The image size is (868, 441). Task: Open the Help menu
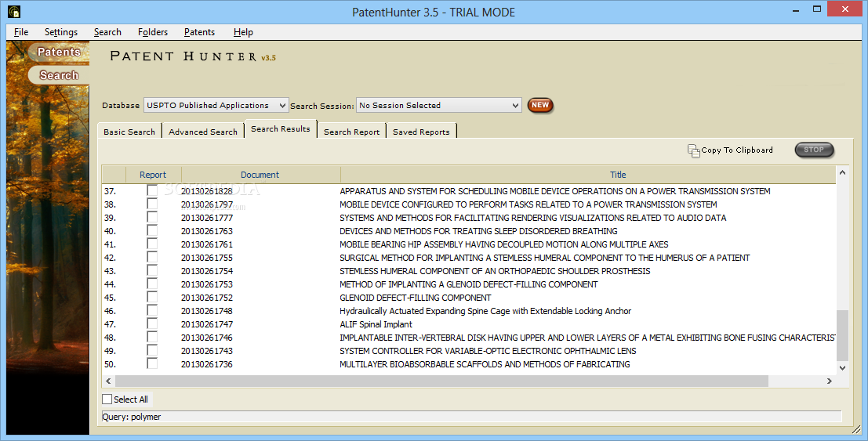243,32
